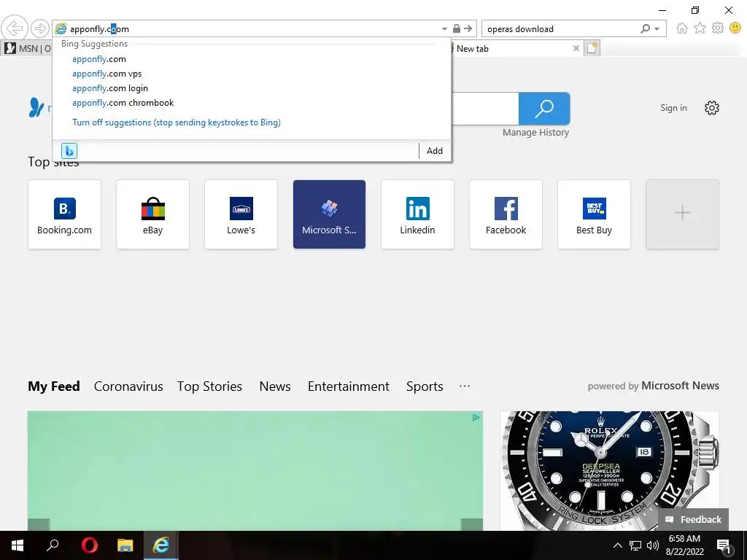Open the address bar autocomplete dropdown arrow
The width and height of the screenshot is (747, 560).
pos(444,29)
